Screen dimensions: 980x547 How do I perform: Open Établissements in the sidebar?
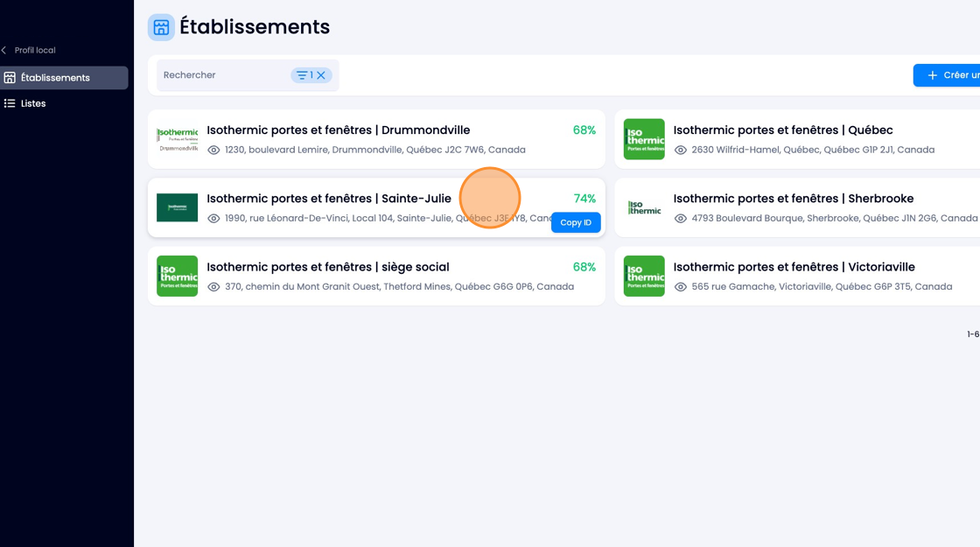coord(64,78)
